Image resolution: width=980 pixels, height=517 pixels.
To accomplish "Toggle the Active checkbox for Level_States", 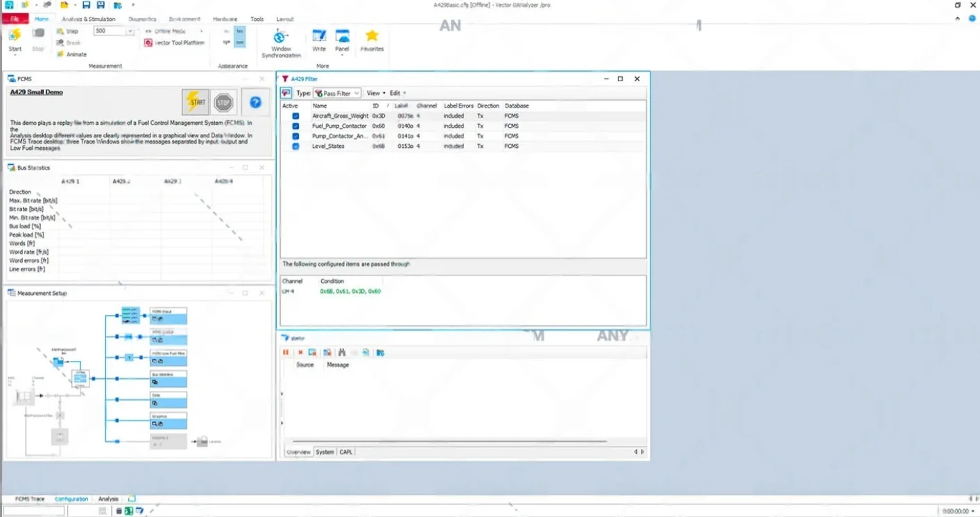I will 295,146.
